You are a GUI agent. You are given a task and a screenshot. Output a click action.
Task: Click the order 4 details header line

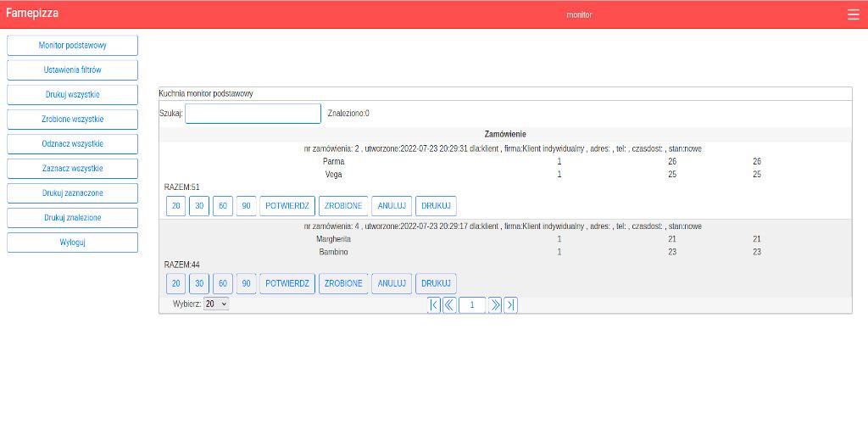503,226
